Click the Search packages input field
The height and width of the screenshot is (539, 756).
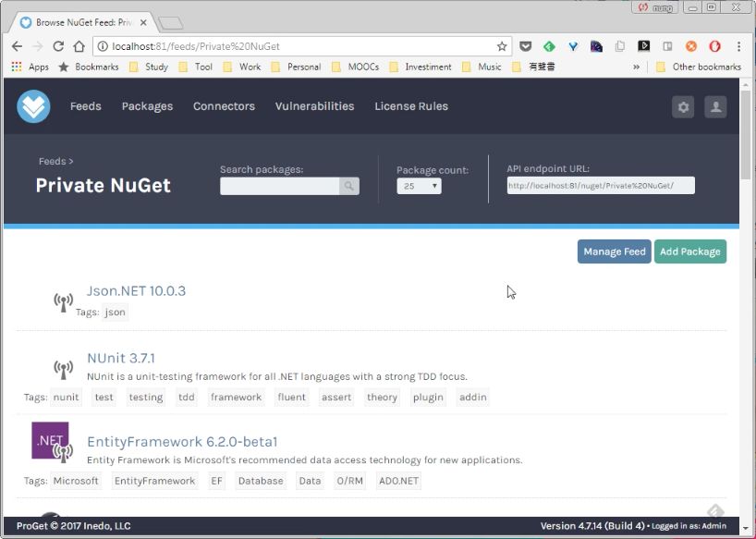280,186
